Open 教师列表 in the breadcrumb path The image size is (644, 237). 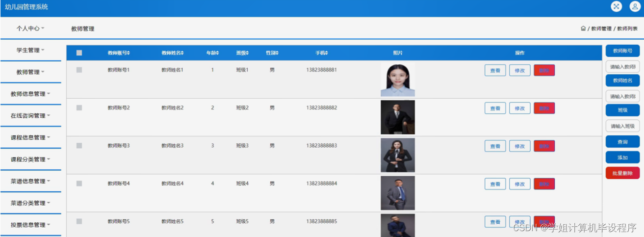pos(627,29)
